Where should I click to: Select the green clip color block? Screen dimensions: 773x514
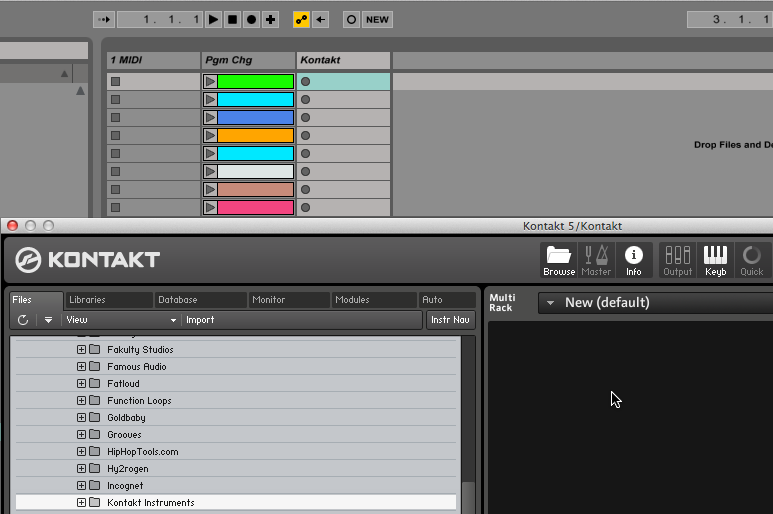(255, 81)
